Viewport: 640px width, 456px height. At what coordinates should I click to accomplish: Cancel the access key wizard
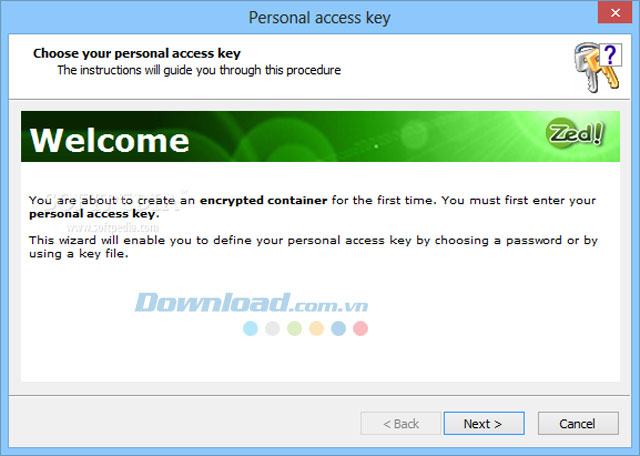tap(578, 423)
